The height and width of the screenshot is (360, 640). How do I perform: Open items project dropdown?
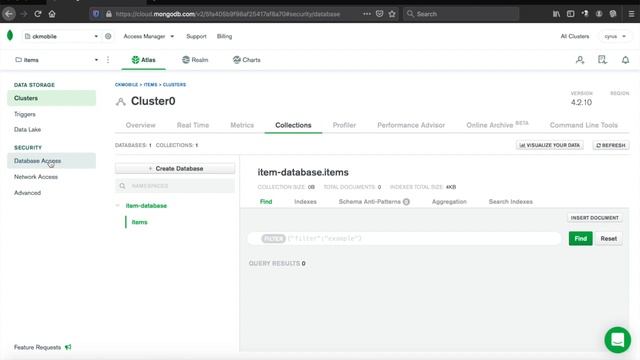[57, 60]
